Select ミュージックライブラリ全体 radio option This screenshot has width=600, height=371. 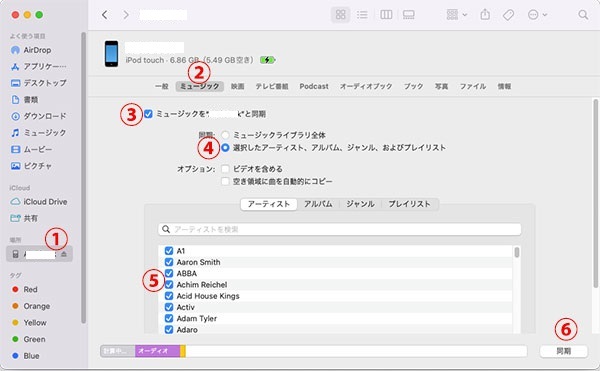coord(225,135)
